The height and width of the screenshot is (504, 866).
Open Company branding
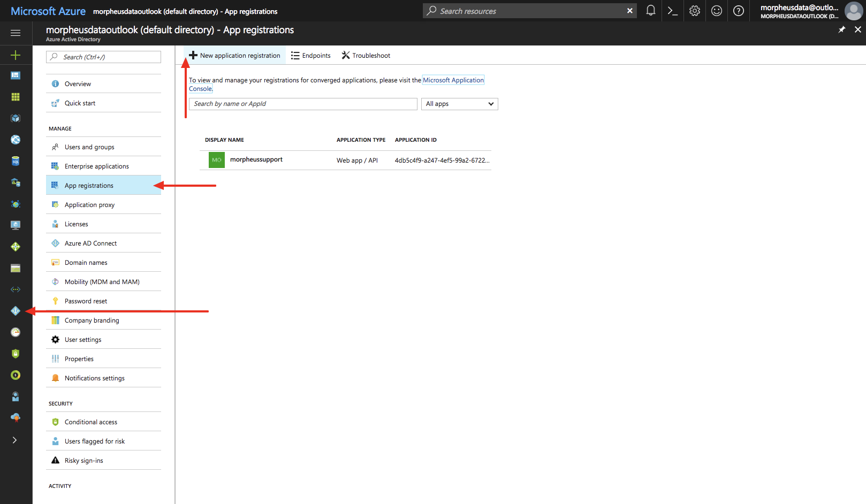coord(104,320)
